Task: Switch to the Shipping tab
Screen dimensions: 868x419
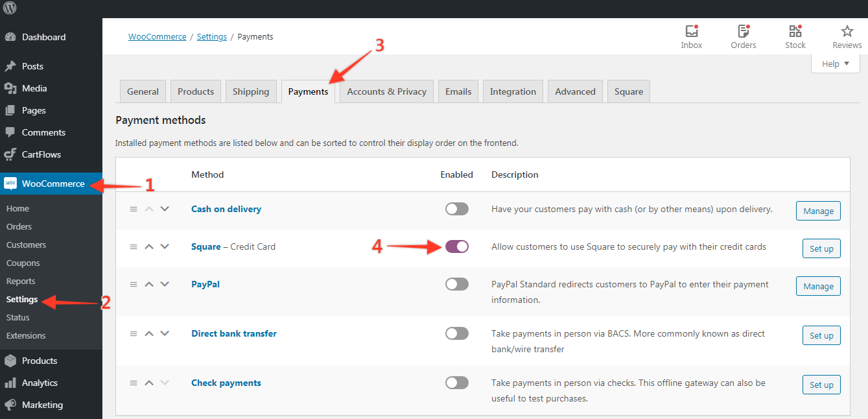Action: 251,91
